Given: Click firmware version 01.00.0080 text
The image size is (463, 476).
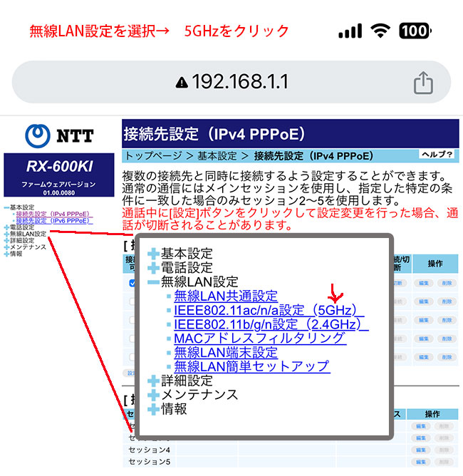Looking at the screenshot, I should (59, 193).
